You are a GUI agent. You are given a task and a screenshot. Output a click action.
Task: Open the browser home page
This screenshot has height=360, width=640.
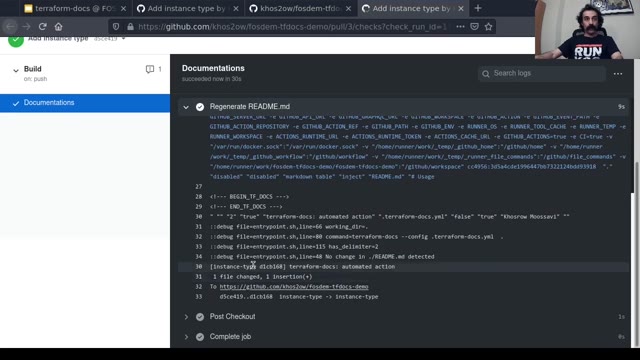(x=59, y=27)
